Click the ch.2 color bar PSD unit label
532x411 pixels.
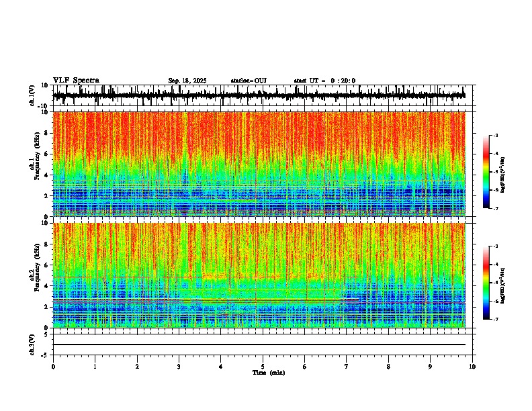pos(503,286)
